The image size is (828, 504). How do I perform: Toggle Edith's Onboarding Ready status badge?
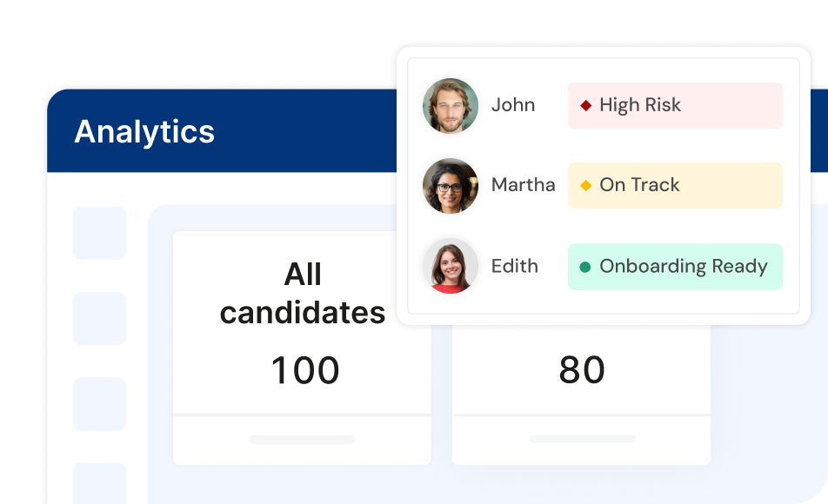coord(675,267)
